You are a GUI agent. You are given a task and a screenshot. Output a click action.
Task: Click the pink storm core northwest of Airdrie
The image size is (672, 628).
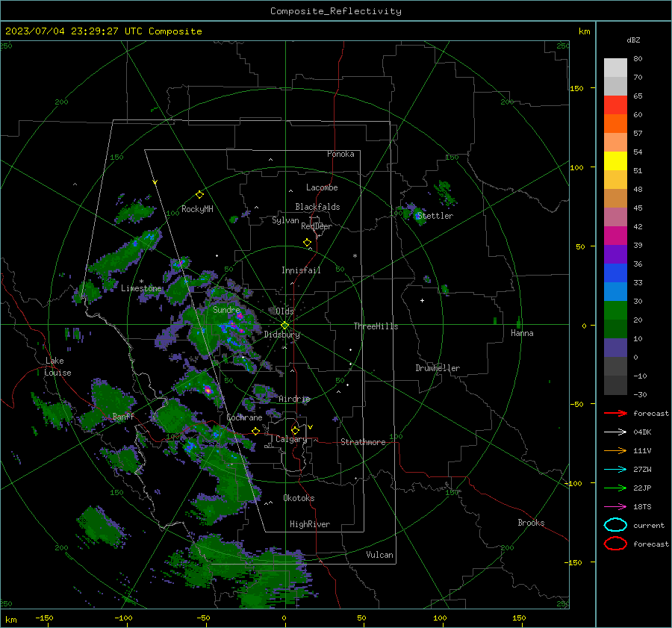[208, 390]
